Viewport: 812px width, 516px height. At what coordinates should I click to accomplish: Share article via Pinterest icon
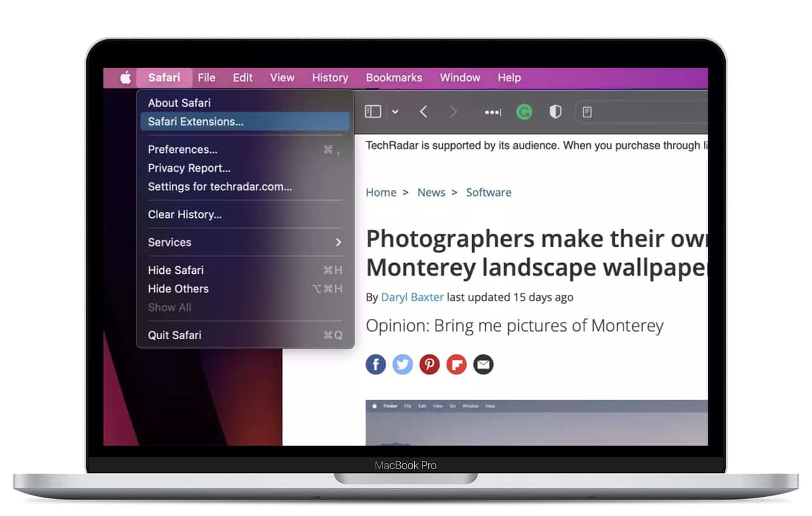(x=429, y=364)
